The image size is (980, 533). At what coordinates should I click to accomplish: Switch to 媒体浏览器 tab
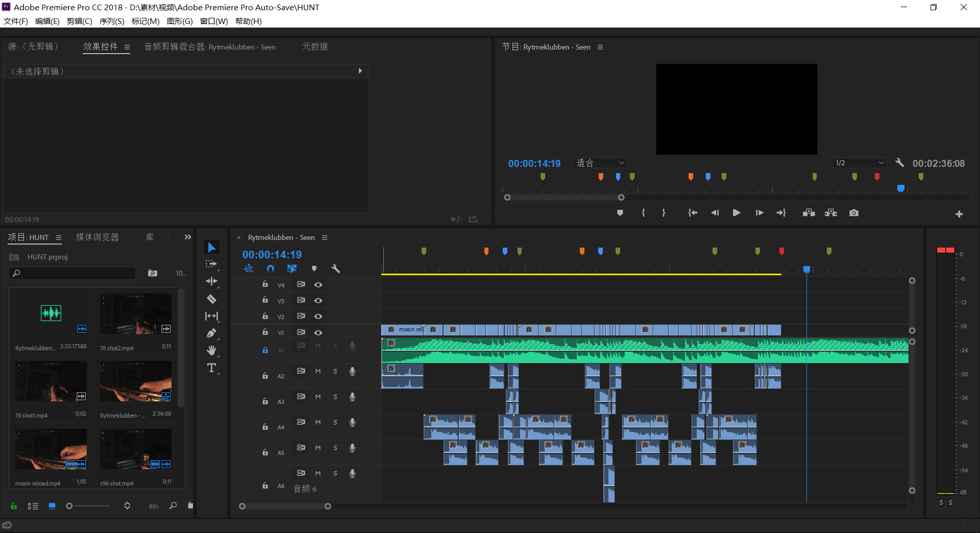coord(97,237)
